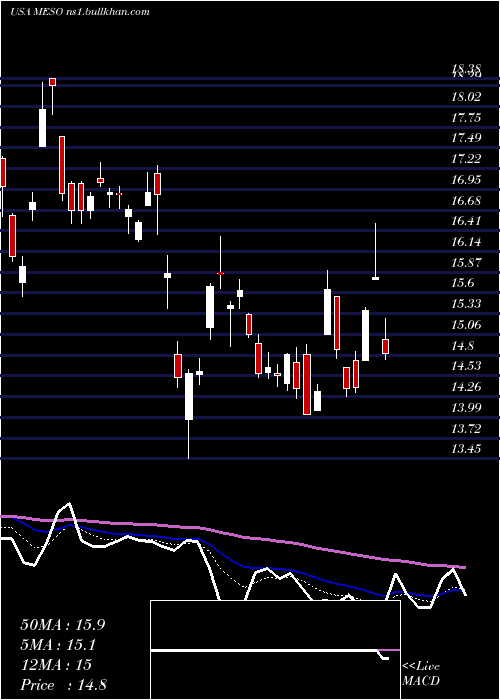This screenshot has height=700, width=500.
Task: Click the 16.41 price axis label
Action: click(466, 221)
